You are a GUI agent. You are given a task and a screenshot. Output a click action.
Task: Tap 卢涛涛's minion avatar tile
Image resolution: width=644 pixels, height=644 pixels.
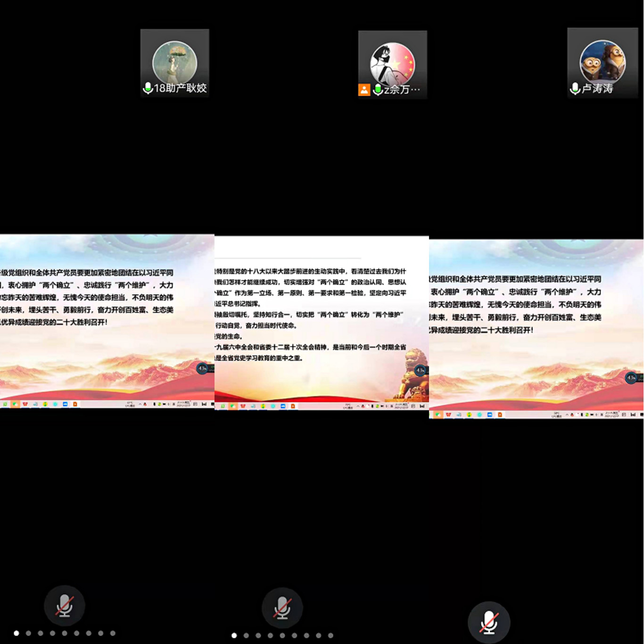(603, 61)
